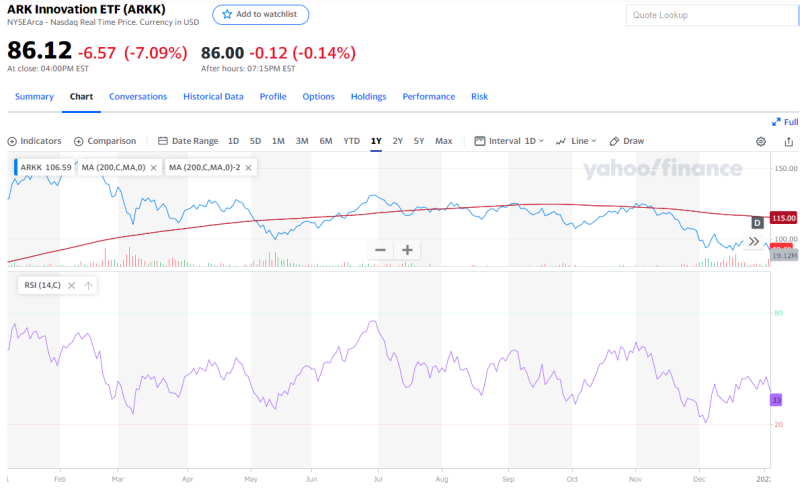
Task: Click the 19.12M volume label
Action: (x=784, y=256)
